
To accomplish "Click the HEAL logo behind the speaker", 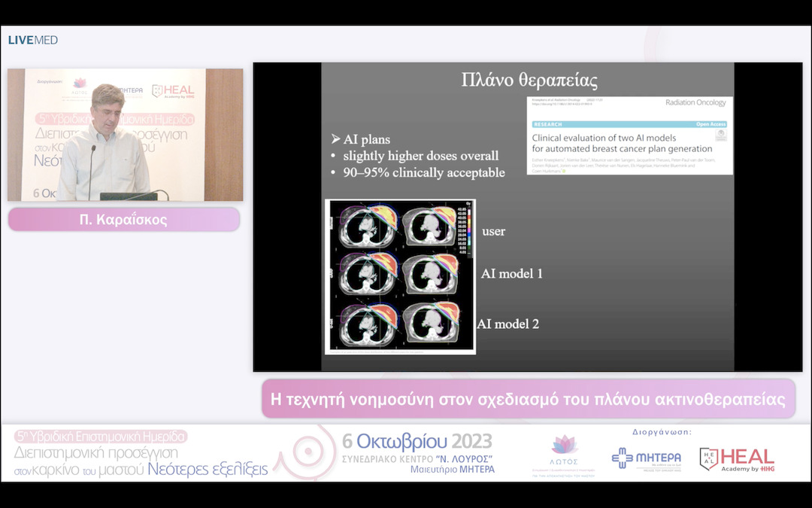I will (173, 91).
